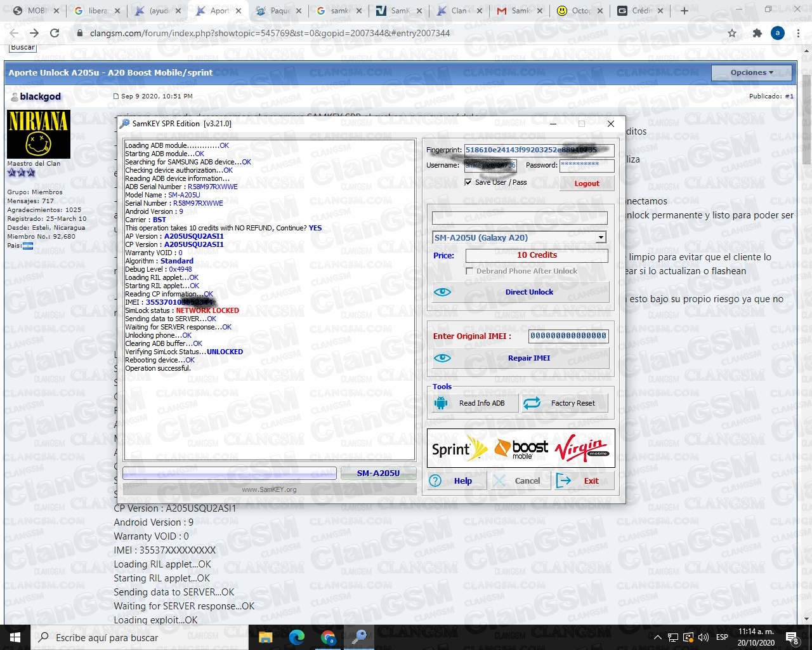Click the Direct Unlock button label
Image resolution: width=812 pixels, height=650 pixels.
529,292
